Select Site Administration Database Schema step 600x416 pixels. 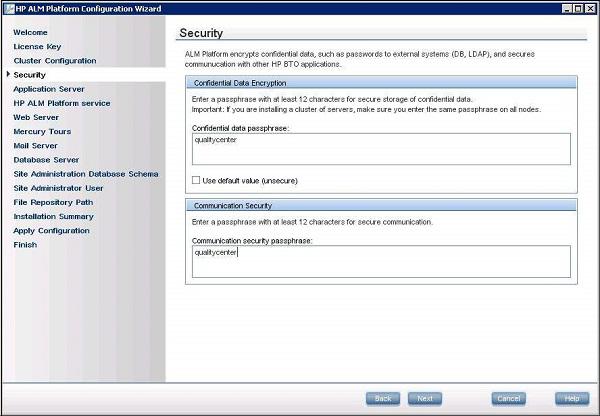[85, 173]
